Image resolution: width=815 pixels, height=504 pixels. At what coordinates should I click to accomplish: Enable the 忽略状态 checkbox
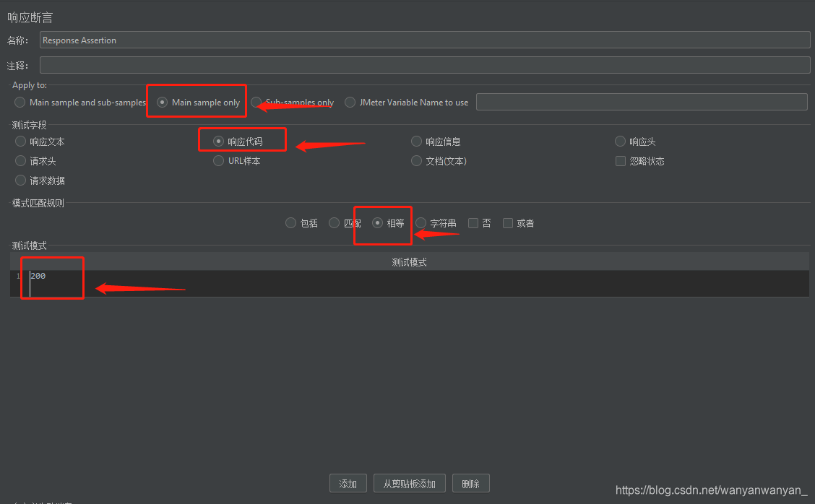[x=620, y=160]
